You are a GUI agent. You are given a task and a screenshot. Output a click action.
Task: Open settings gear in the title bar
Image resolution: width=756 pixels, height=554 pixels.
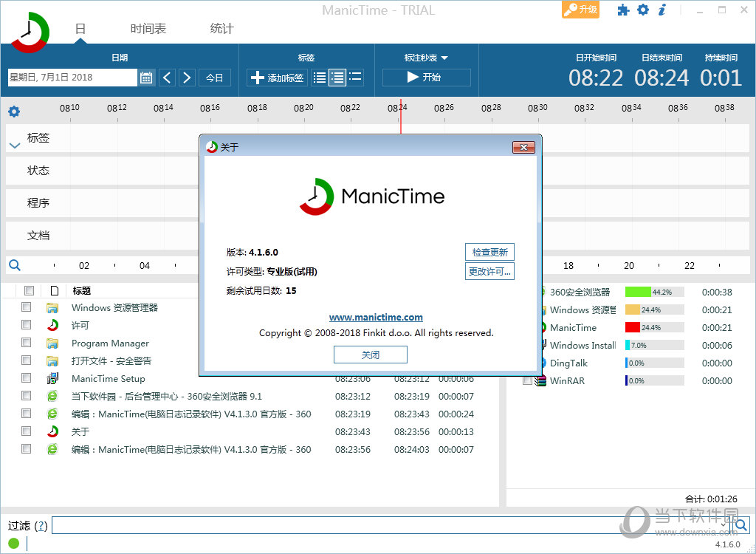click(x=643, y=10)
